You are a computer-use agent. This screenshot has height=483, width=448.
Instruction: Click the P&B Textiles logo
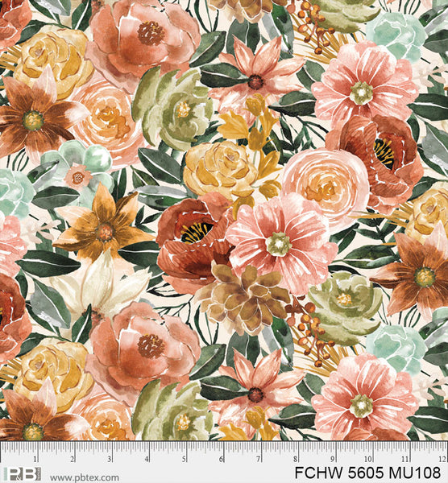pos(22,474)
